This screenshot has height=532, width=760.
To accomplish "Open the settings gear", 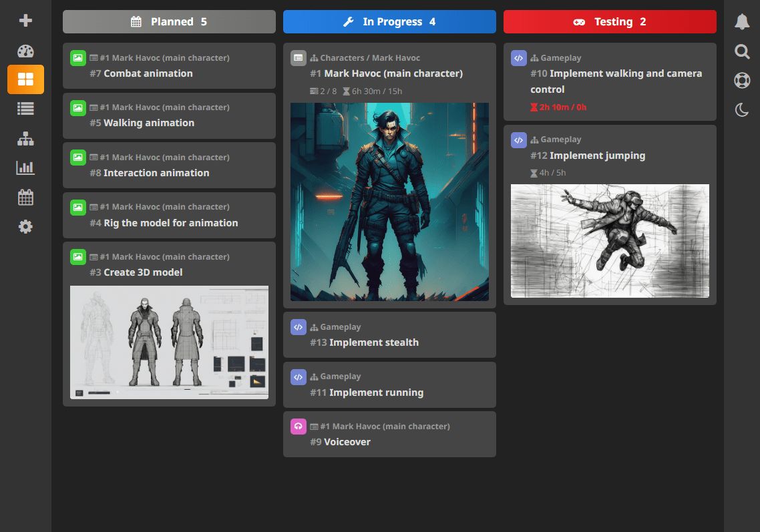I will click(x=25, y=226).
